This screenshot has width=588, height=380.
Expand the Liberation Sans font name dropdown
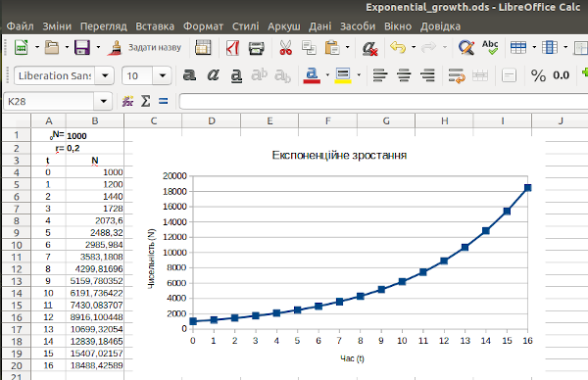point(105,75)
